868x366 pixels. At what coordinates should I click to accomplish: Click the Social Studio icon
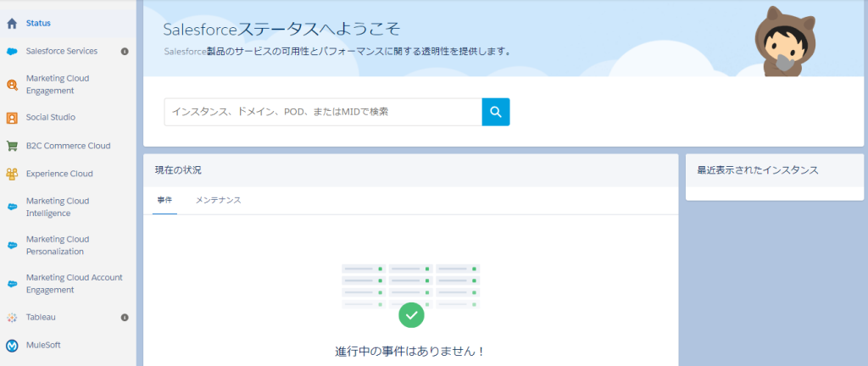coord(12,118)
